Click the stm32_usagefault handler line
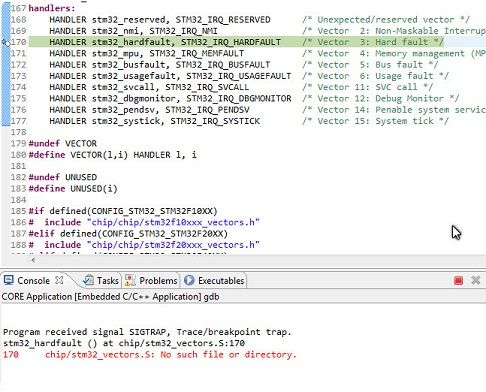Screen dimensions: 486x392 [x=170, y=76]
